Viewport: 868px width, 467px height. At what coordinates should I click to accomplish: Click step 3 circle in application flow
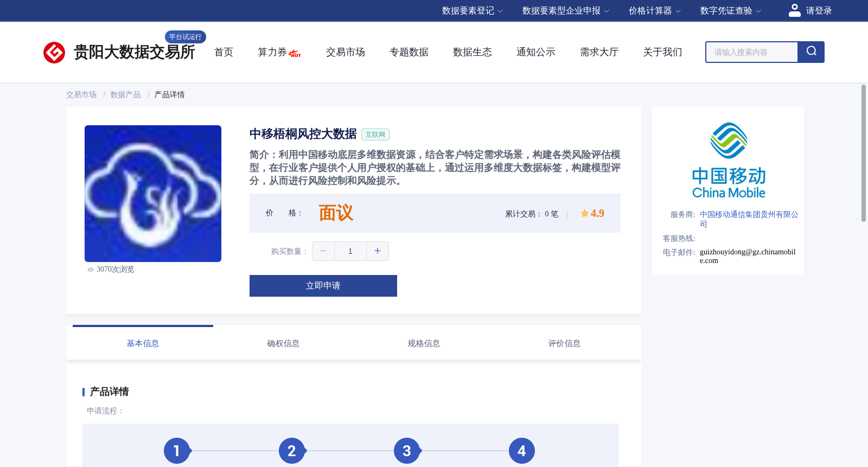pyautogui.click(x=407, y=451)
